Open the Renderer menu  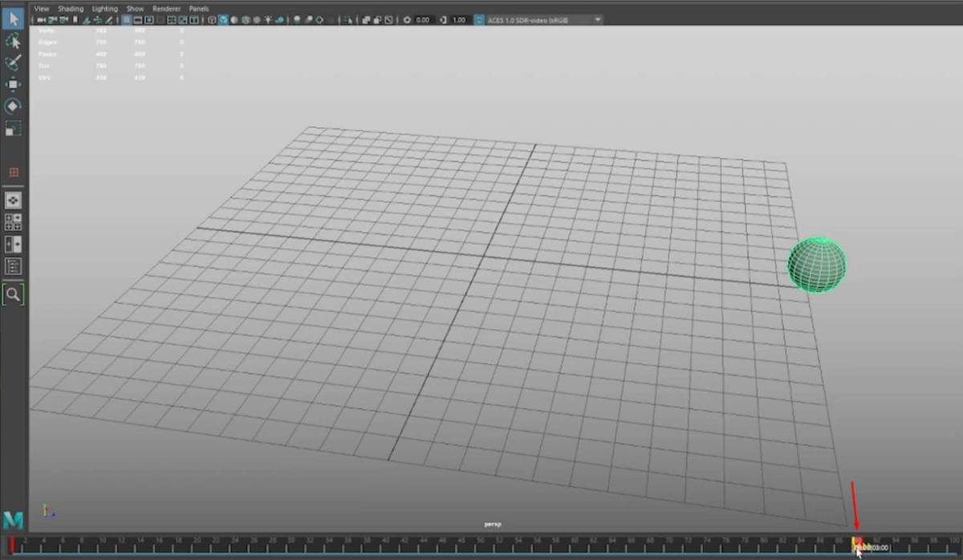[x=166, y=8]
